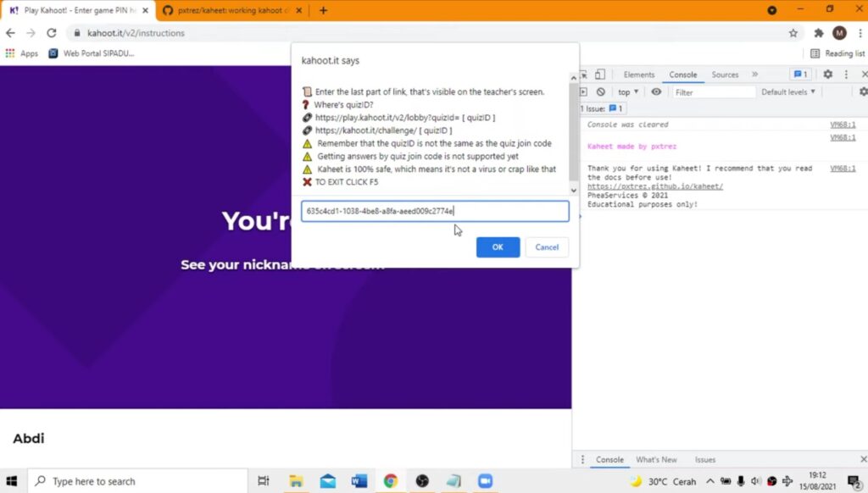
Task: Bookmark this page with star icon
Action: coord(793,33)
